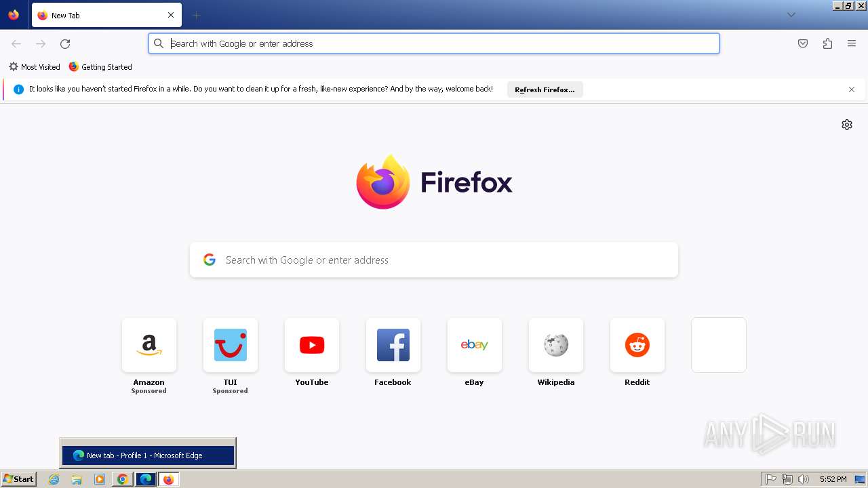Open the Extensions puzzle icon

pyautogui.click(x=827, y=43)
